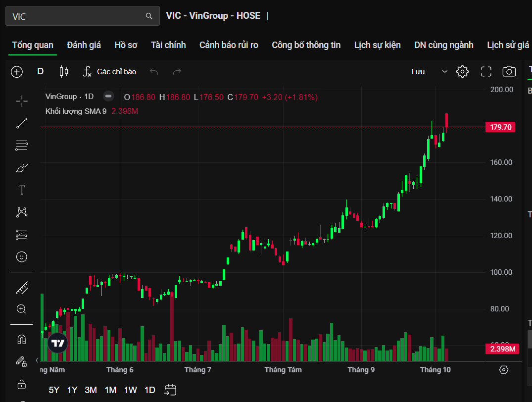
Task: Open the D timeframe interval selector
Action: 41,72
